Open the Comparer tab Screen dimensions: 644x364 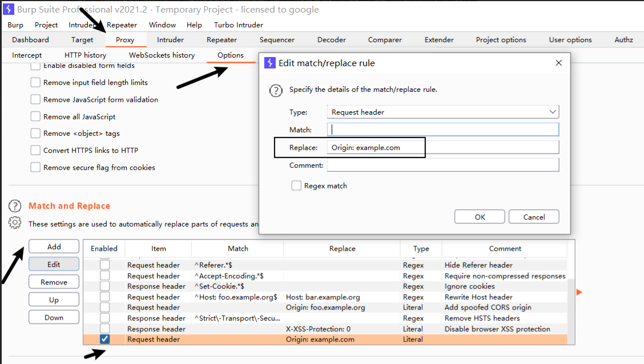click(385, 40)
